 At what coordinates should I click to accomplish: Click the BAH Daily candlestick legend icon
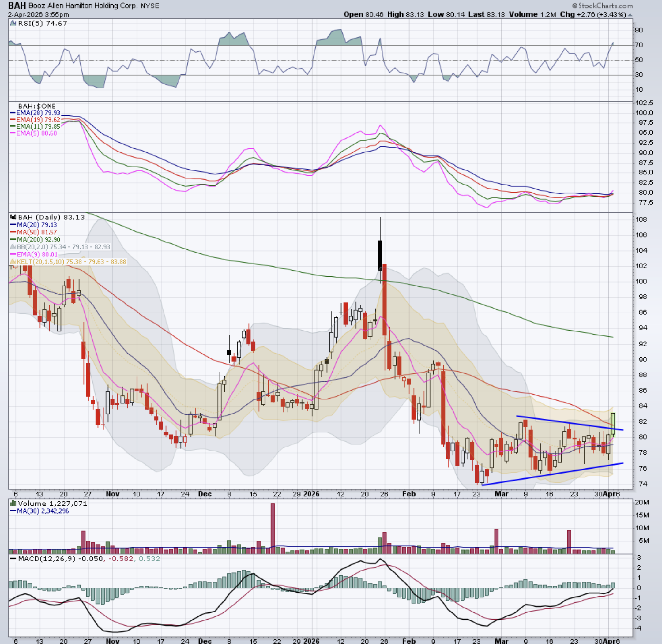[13, 217]
